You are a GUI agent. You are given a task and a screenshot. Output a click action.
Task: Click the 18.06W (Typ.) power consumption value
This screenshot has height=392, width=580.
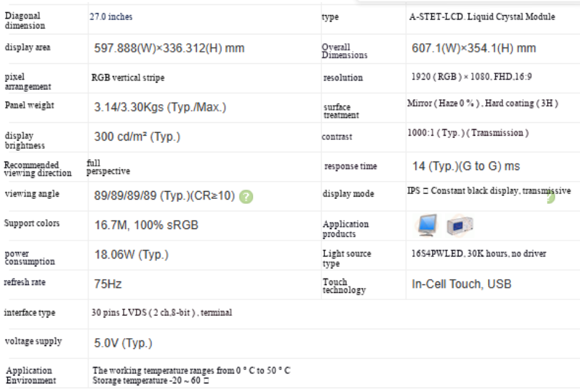click(132, 255)
